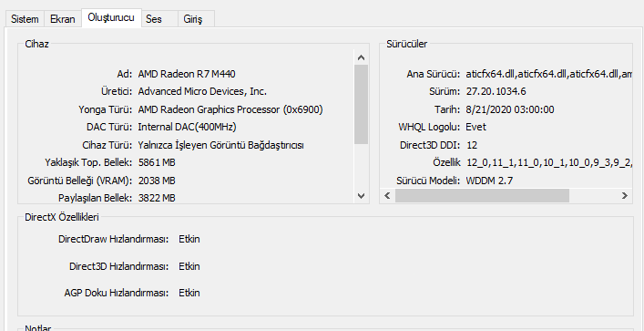This screenshot has height=331, width=644.
Task: Click the Görüntü Belleği (VRAM) label
Action: 80,181
